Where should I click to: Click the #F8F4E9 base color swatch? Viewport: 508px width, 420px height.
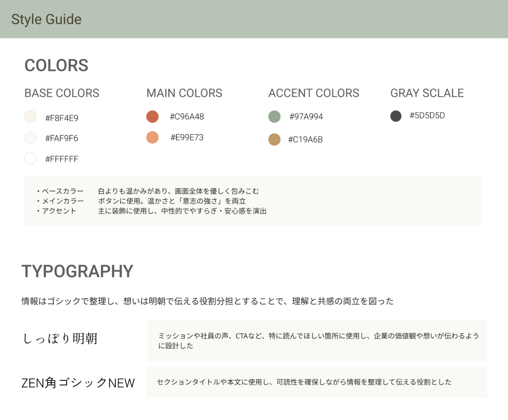coord(30,117)
